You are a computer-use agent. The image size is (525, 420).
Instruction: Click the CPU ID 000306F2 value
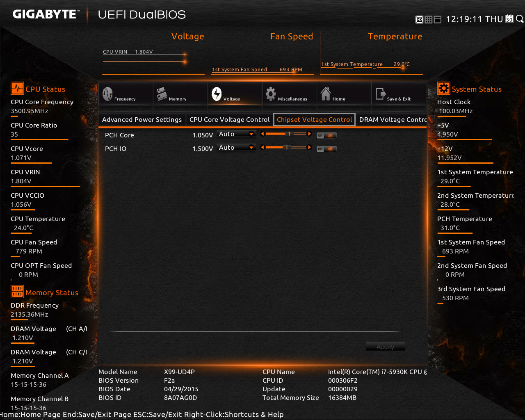tap(343, 380)
